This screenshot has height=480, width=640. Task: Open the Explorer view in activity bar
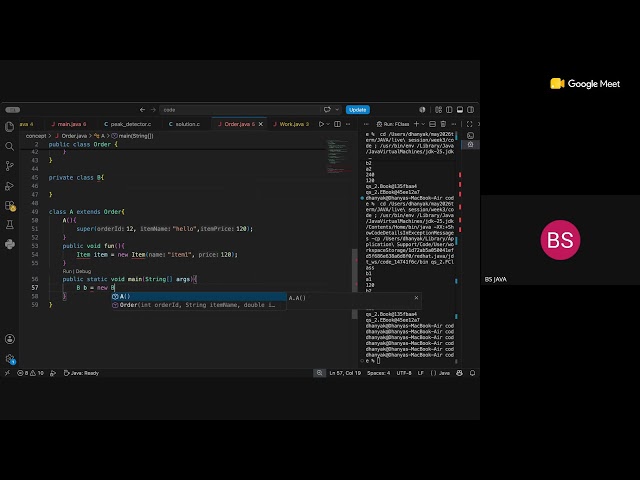pyautogui.click(x=9, y=127)
